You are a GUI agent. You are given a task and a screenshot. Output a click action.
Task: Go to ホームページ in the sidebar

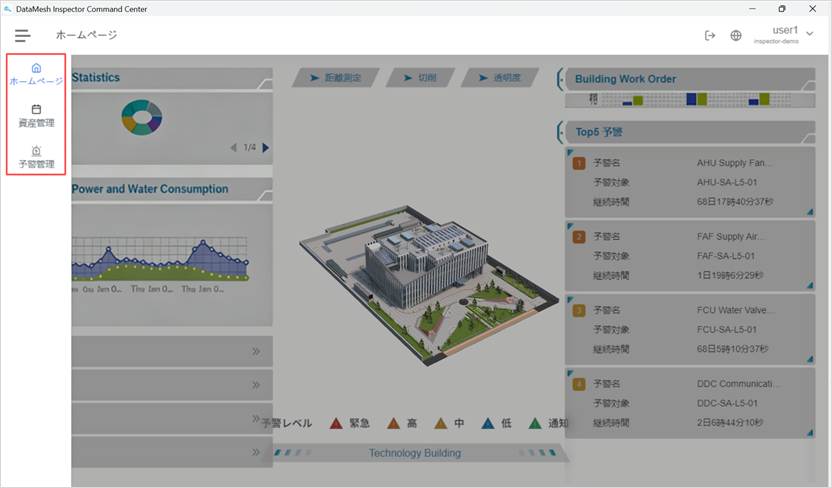pyautogui.click(x=36, y=74)
